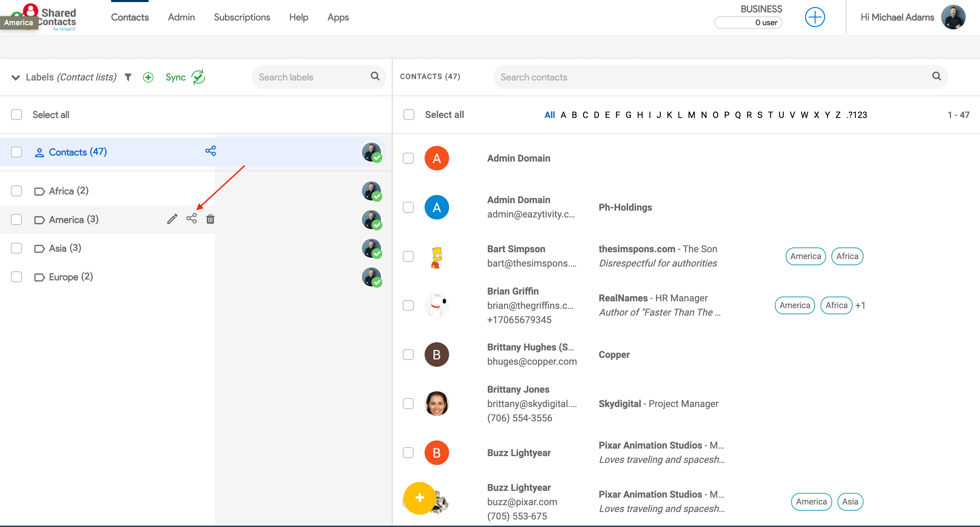
Task: Check the Africa label checkbox
Action: coord(16,191)
